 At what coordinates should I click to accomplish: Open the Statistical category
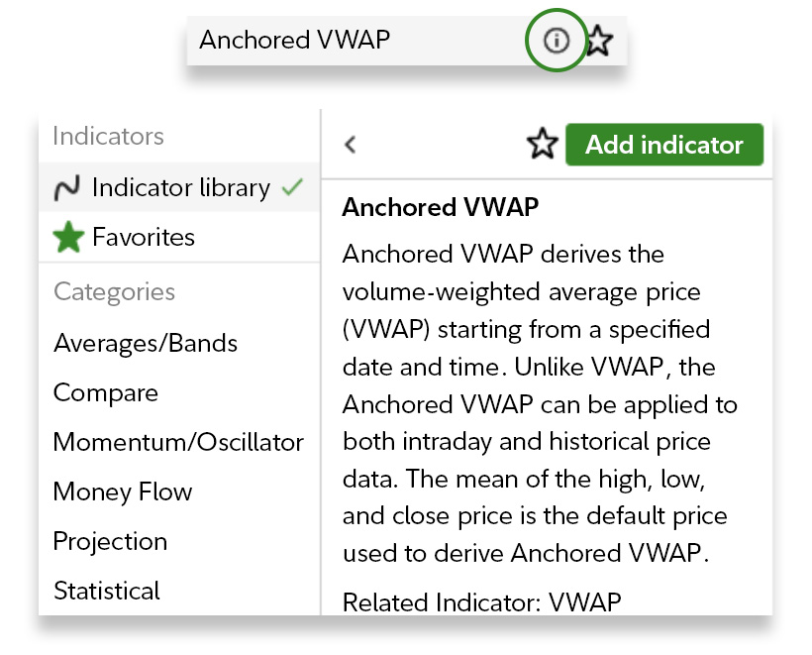tap(106, 591)
